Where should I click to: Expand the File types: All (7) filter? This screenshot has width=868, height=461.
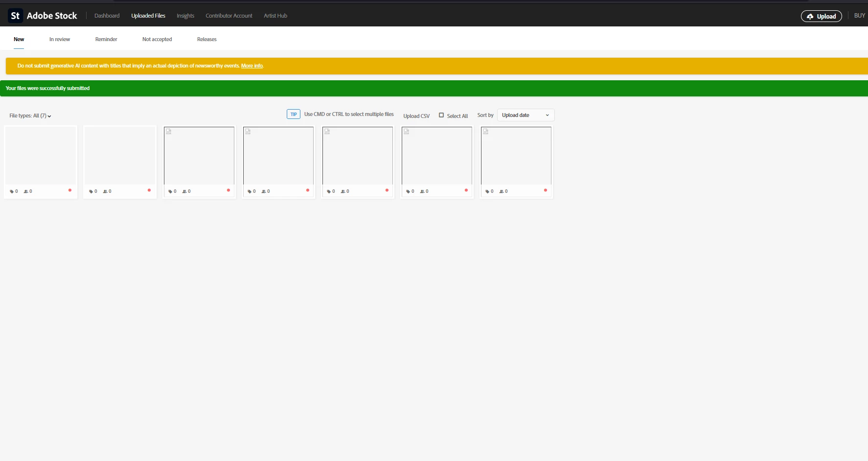(x=30, y=116)
